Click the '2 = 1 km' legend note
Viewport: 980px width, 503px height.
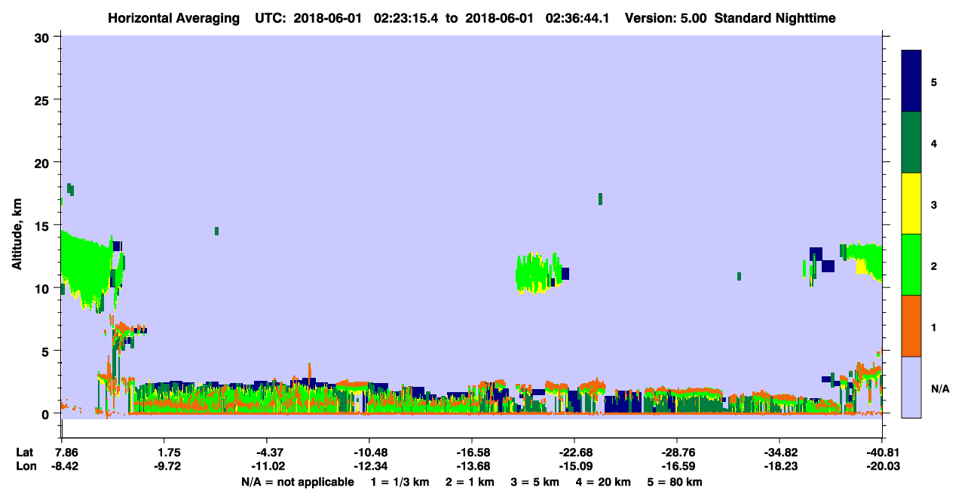pyautogui.click(x=470, y=482)
